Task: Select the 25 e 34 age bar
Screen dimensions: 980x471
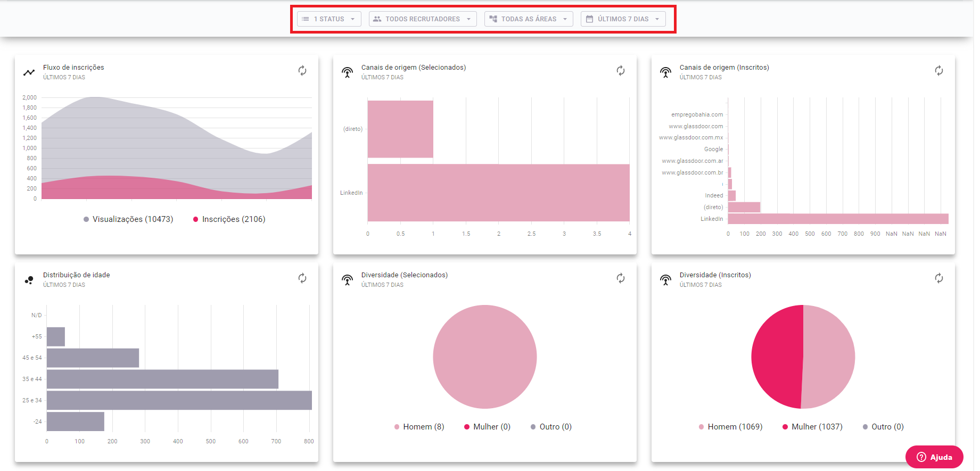Action: click(x=179, y=400)
